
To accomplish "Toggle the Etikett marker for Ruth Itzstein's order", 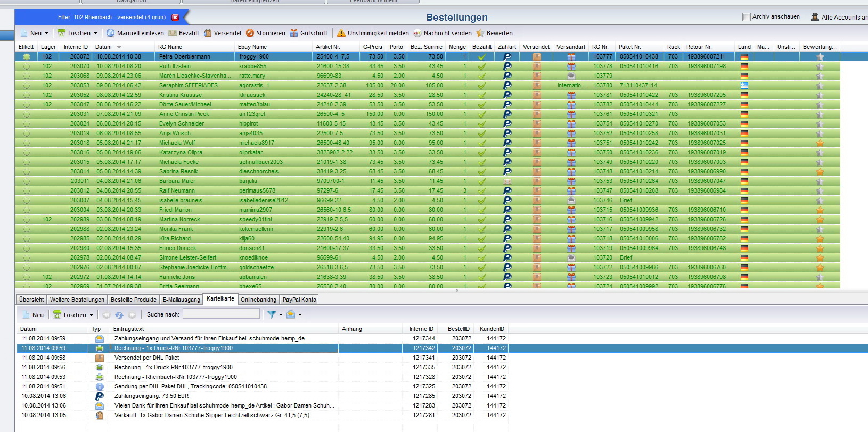I will (x=27, y=67).
